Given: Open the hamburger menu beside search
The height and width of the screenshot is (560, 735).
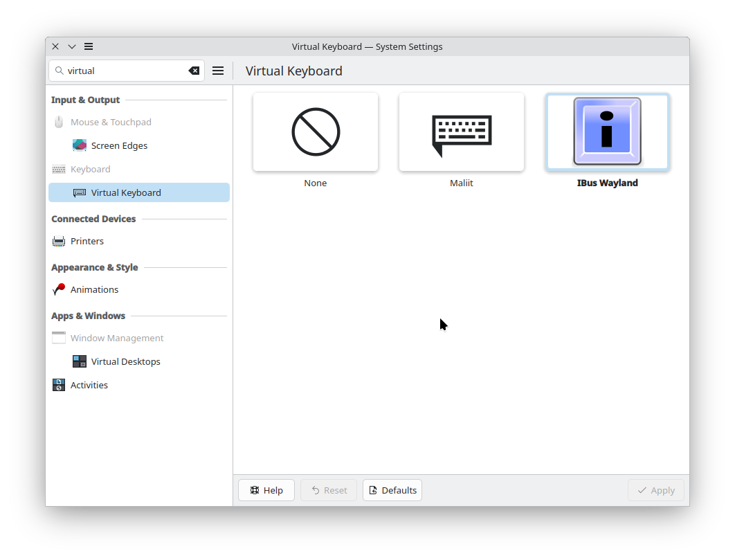Looking at the screenshot, I should (218, 70).
